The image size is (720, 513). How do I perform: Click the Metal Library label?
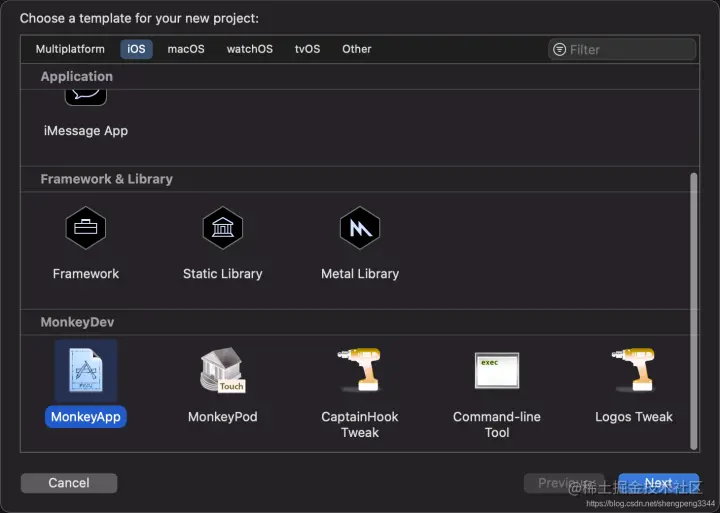tap(360, 274)
